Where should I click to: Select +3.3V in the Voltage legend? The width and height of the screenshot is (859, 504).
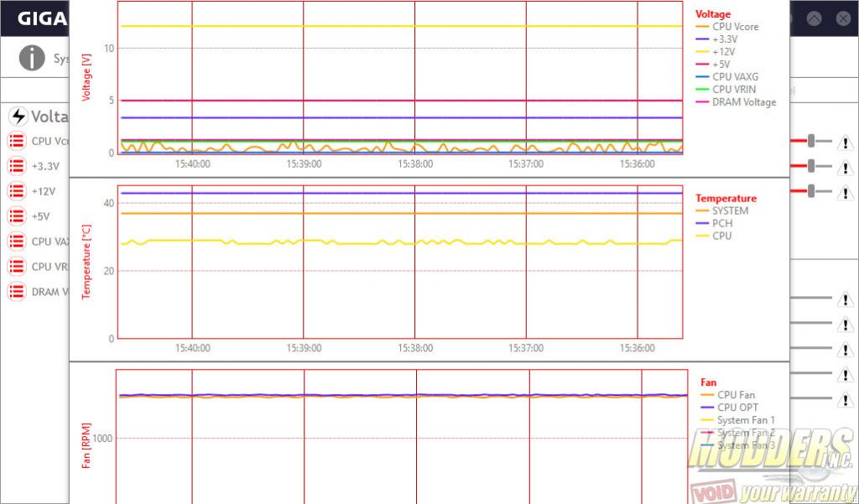(716, 39)
